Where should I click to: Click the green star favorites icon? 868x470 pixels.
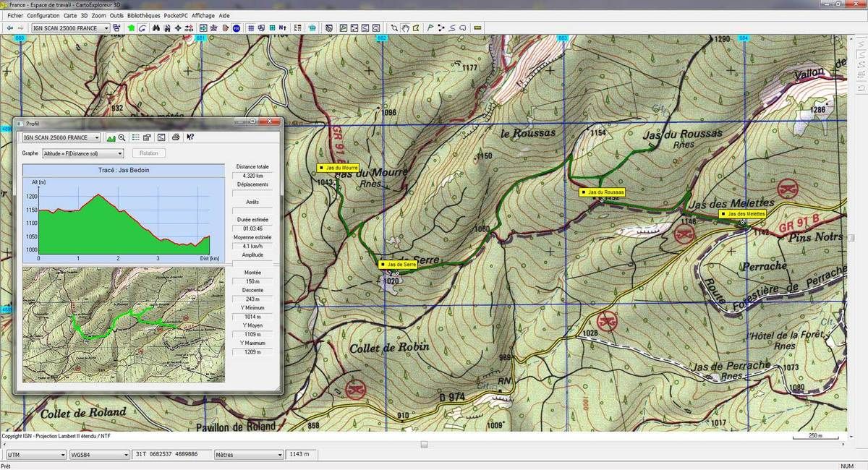click(131, 28)
